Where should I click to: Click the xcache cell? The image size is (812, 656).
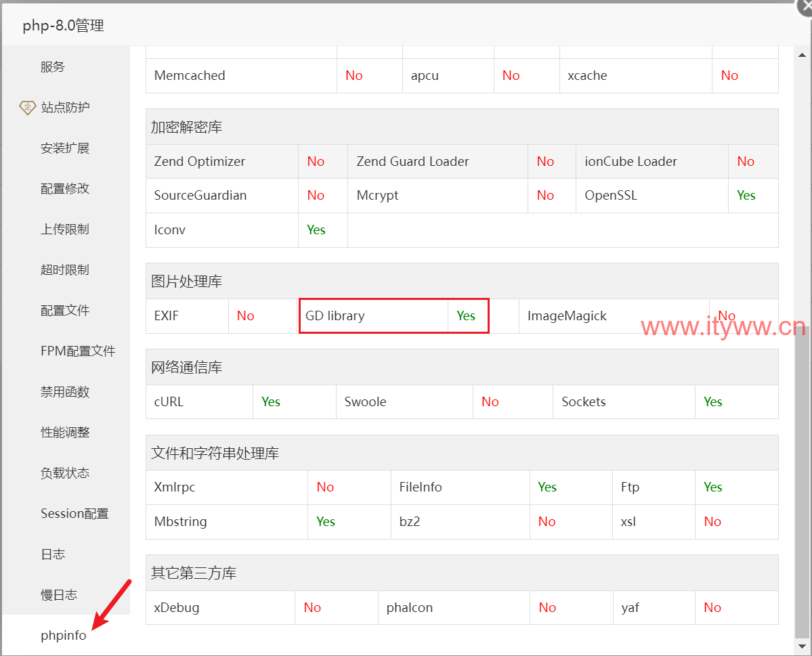pyautogui.click(x=636, y=76)
